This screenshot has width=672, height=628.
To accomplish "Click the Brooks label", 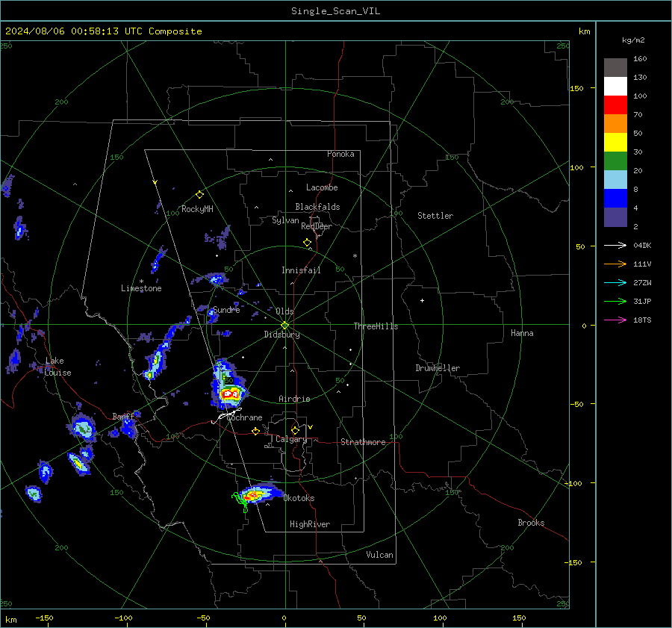I will coord(531,523).
